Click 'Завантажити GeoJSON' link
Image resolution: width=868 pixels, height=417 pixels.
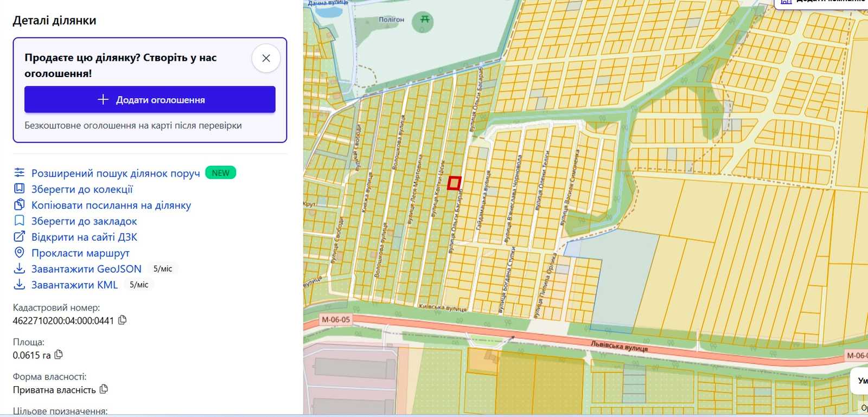point(86,269)
